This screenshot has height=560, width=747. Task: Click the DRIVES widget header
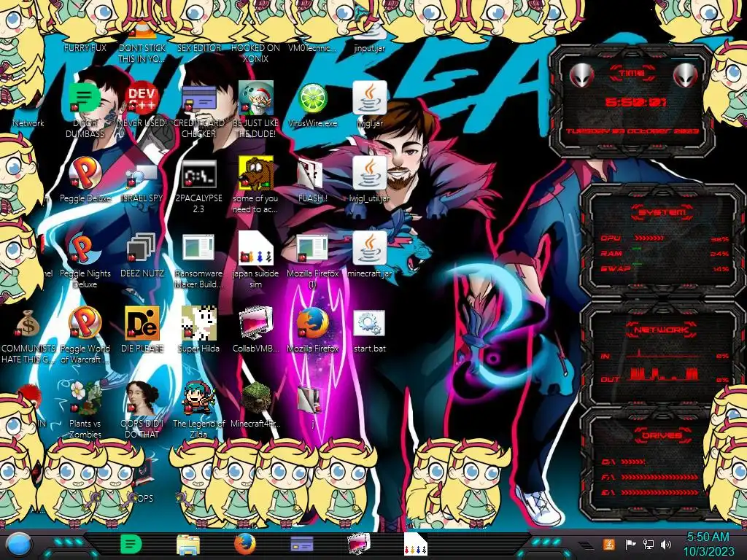point(661,435)
